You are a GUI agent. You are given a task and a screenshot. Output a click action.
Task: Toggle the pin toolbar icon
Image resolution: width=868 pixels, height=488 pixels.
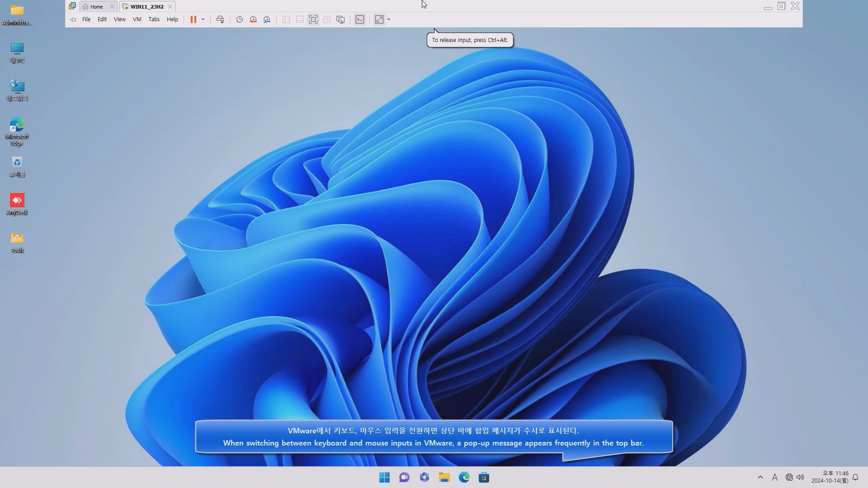(73, 19)
